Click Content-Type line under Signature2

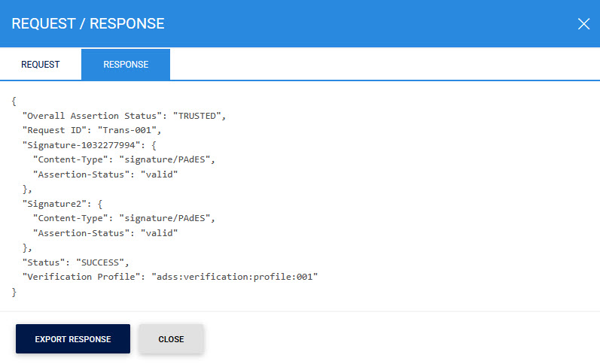pyautogui.click(x=124, y=218)
